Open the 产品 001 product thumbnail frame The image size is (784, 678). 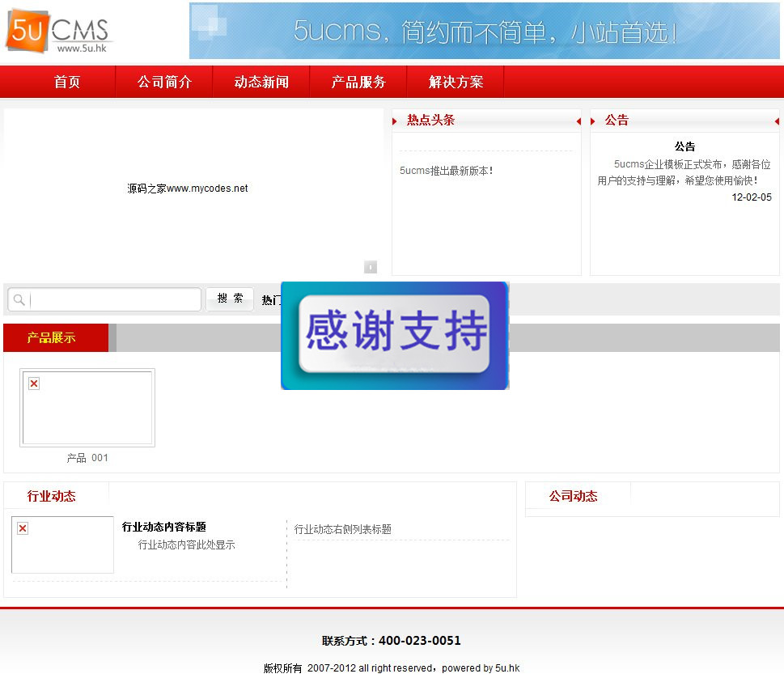coord(87,408)
